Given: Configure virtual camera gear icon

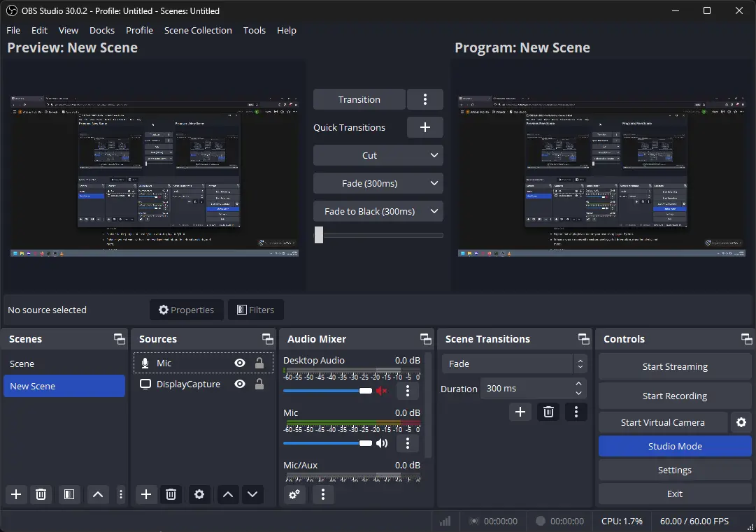Looking at the screenshot, I should tap(741, 423).
